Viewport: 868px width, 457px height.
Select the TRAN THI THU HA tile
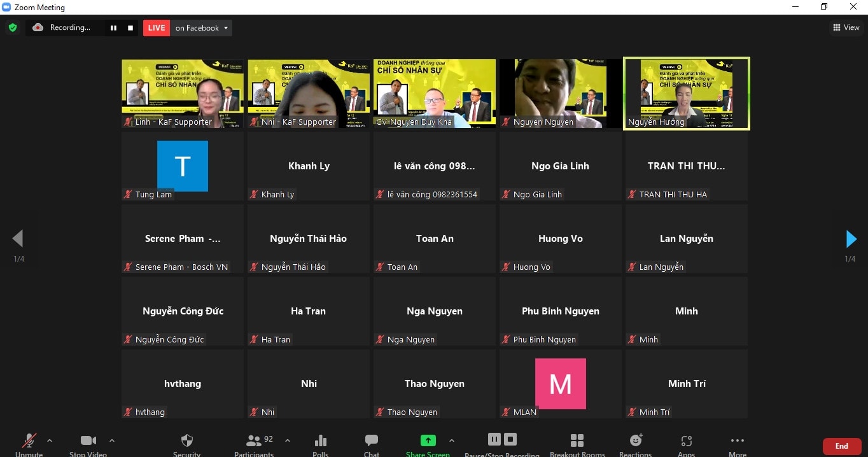tap(687, 166)
